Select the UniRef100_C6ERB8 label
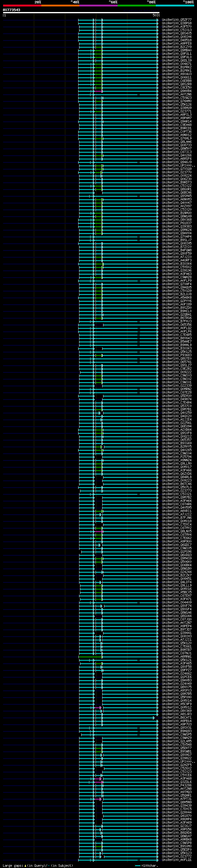The image size is (197, 868). [x=177, y=81]
